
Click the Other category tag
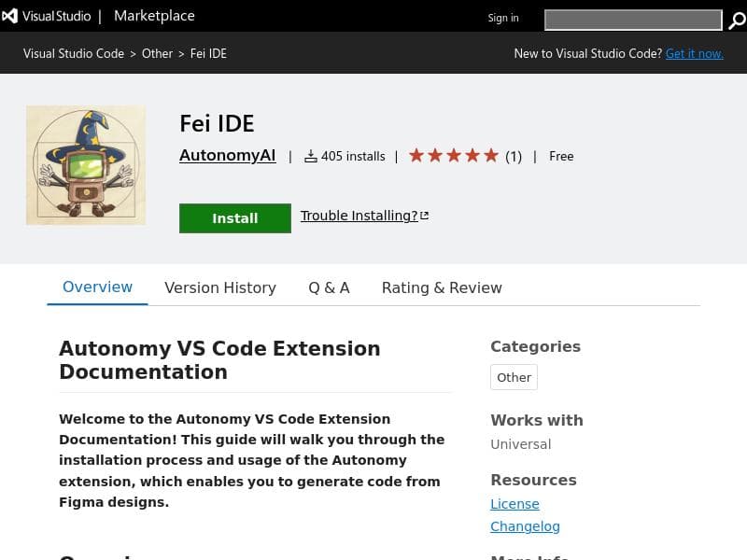514,377
